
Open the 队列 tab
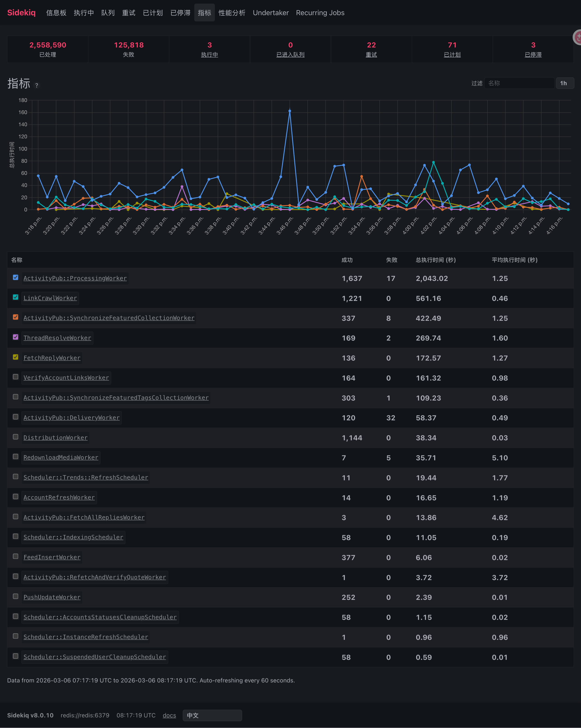(108, 13)
